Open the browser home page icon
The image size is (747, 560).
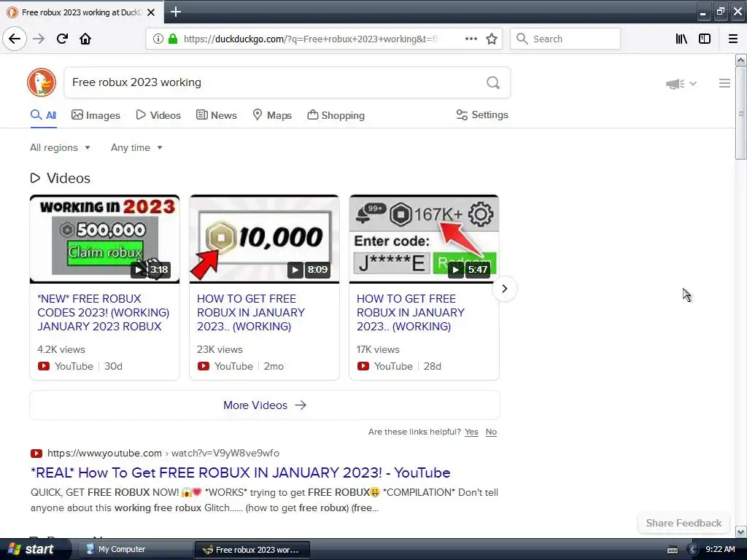click(85, 39)
